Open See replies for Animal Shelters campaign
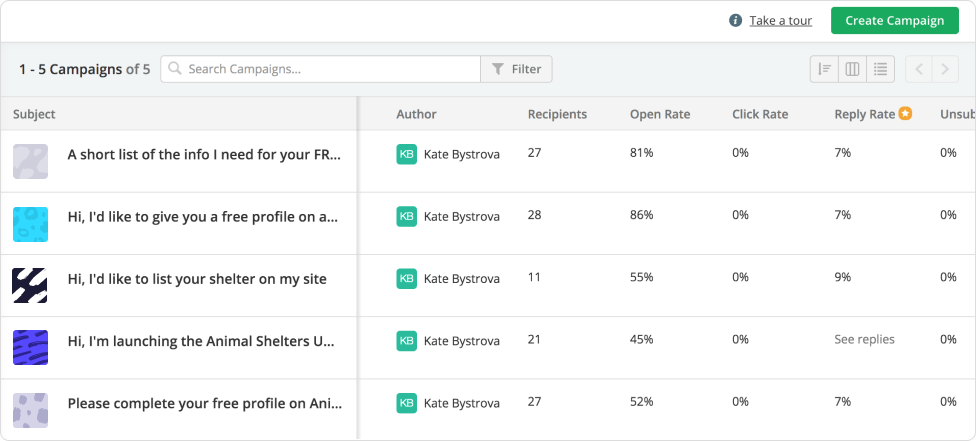 click(864, 339)
